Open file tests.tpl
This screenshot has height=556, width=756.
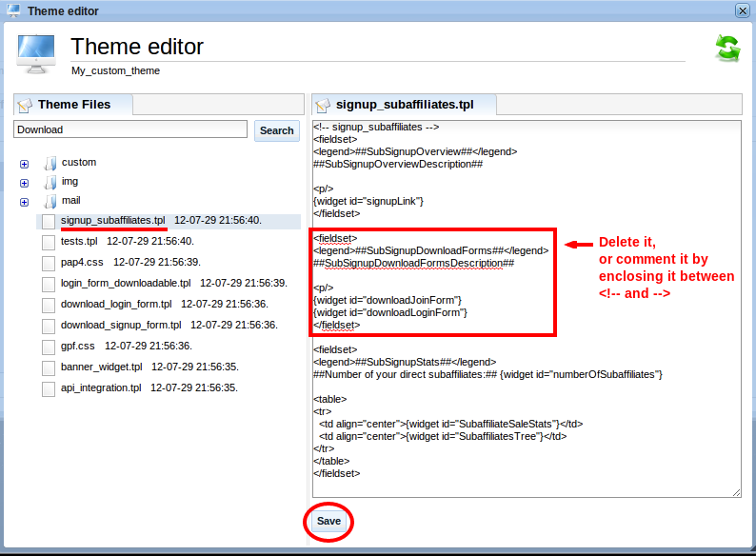(x=79, y=241)
